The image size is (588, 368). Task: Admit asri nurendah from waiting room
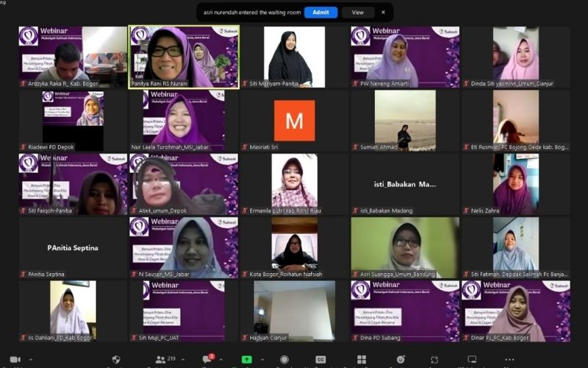coord(320,13)
